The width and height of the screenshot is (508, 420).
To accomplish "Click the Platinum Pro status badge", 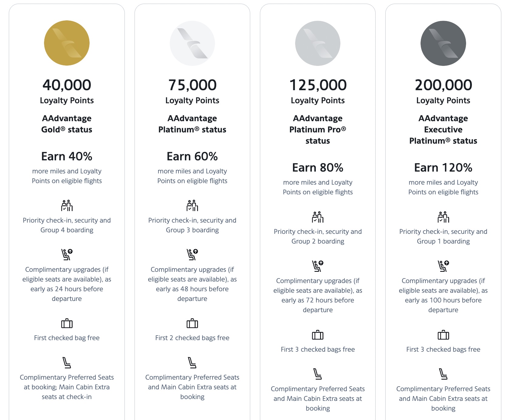I will (x=318, y=43).
